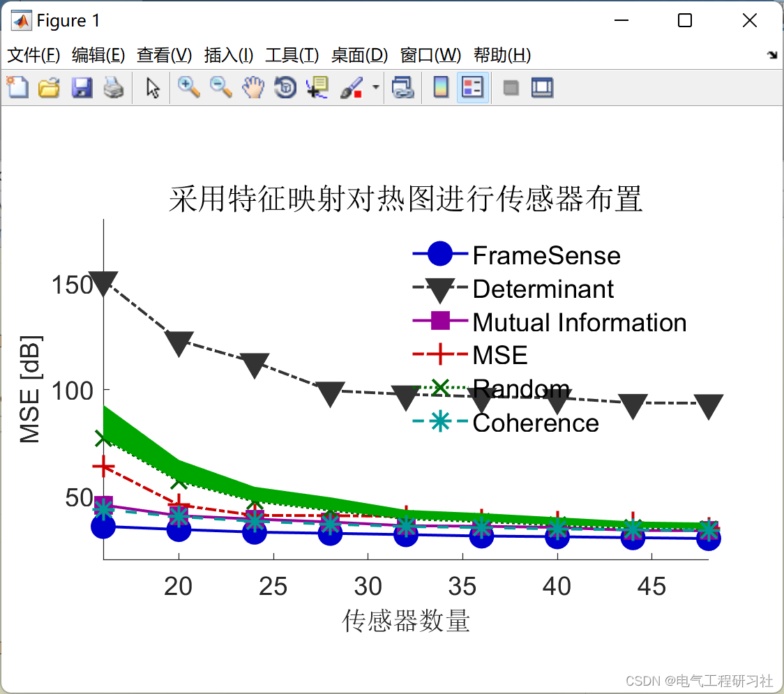The image size is (784, 694).
Task: Open the 帮助(H) menu
Action: coord(502,55)
